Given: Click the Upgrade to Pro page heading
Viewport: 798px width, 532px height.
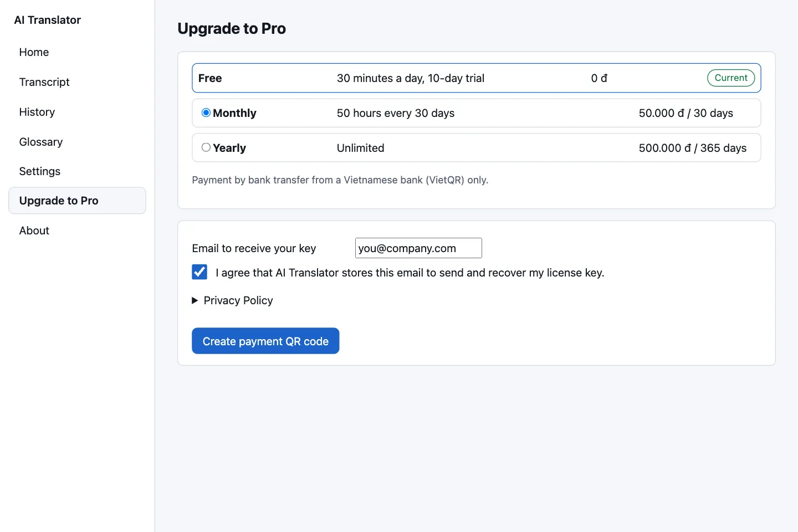Looking at the screenshot, I should pos(232,29).
